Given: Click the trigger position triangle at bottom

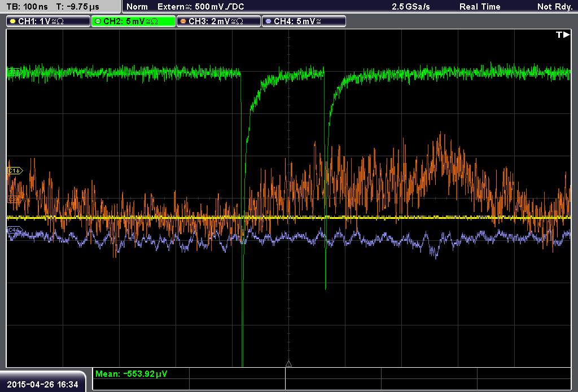Looking at the screenshot, I should click(288, 364).
